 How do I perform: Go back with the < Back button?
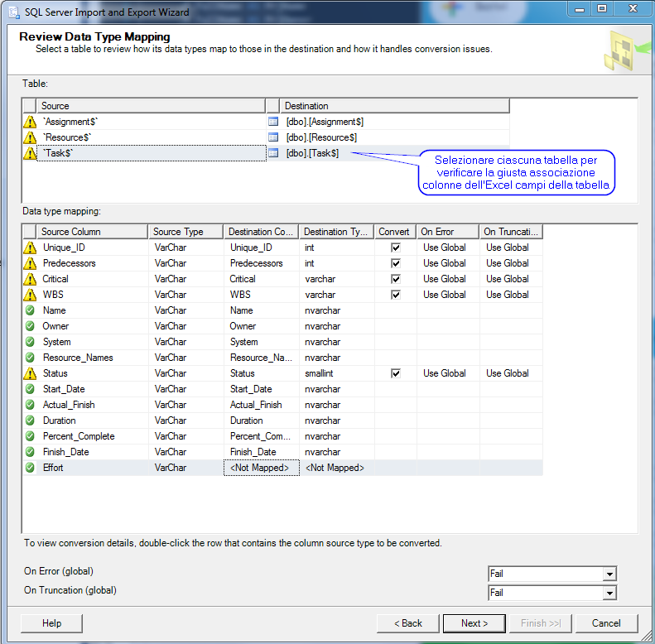[x=407, y=623]
